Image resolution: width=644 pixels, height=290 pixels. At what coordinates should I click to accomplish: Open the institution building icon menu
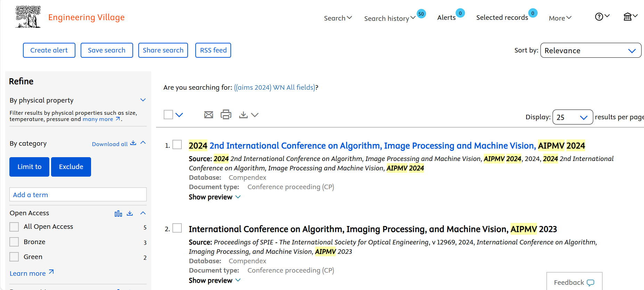tap(630, 16)
